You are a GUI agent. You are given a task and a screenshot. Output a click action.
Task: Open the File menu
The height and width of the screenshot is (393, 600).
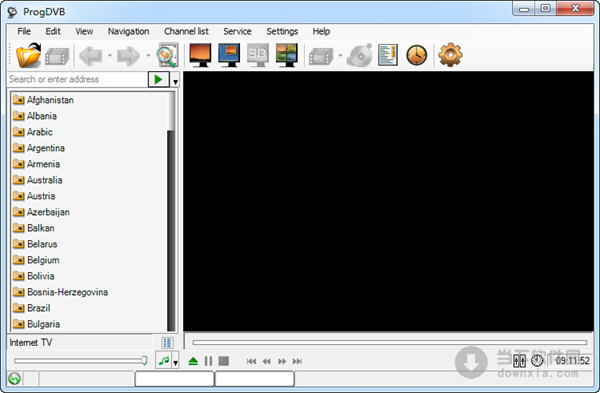point(24,31)
